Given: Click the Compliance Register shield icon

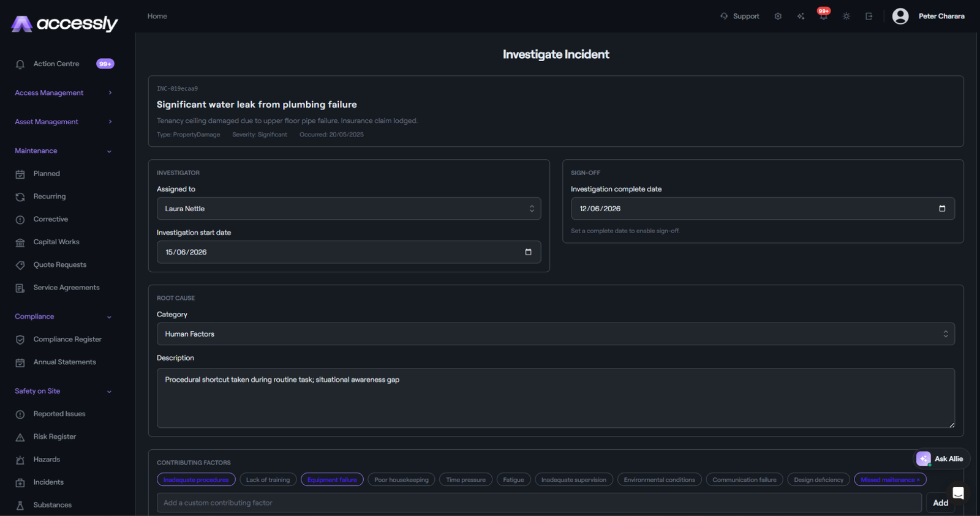Looking at the screenshot, I should coord(20,340).
